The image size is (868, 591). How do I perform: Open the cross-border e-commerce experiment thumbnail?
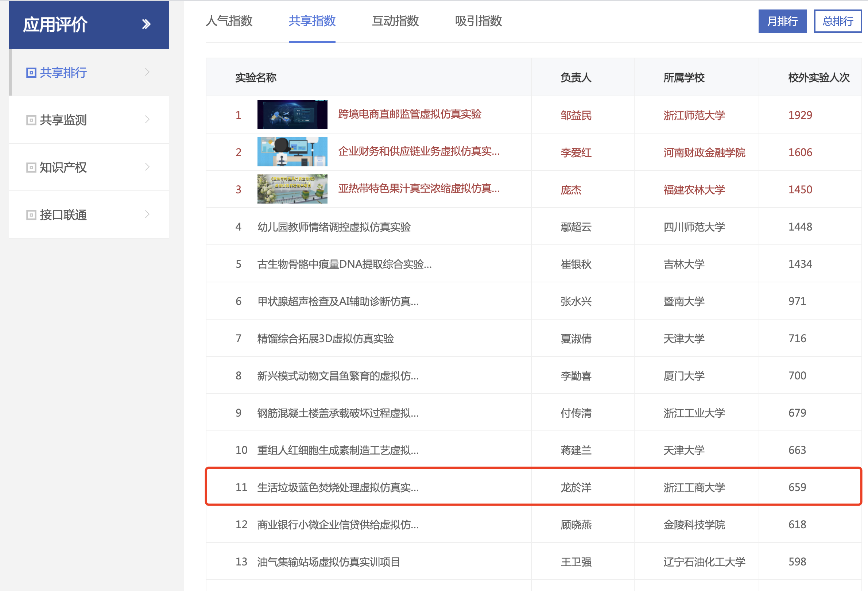click(x=292, y=114)
